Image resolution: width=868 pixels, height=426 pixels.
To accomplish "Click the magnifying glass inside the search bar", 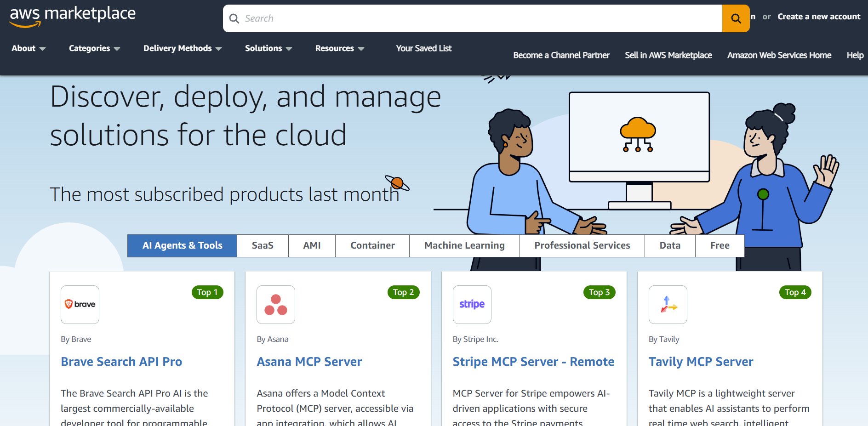I will 234,18.
